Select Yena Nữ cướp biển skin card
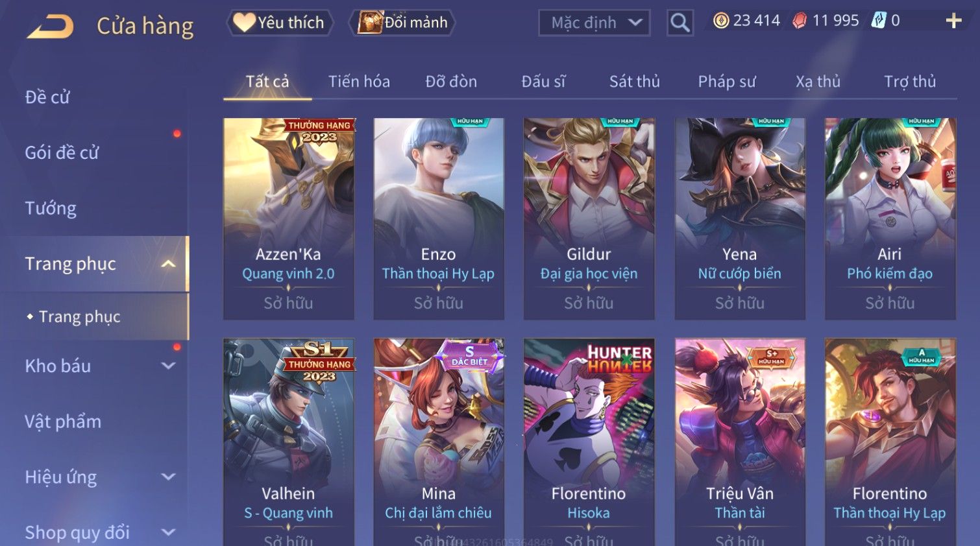Screen dimensions: 980x546 coord(740,219)
